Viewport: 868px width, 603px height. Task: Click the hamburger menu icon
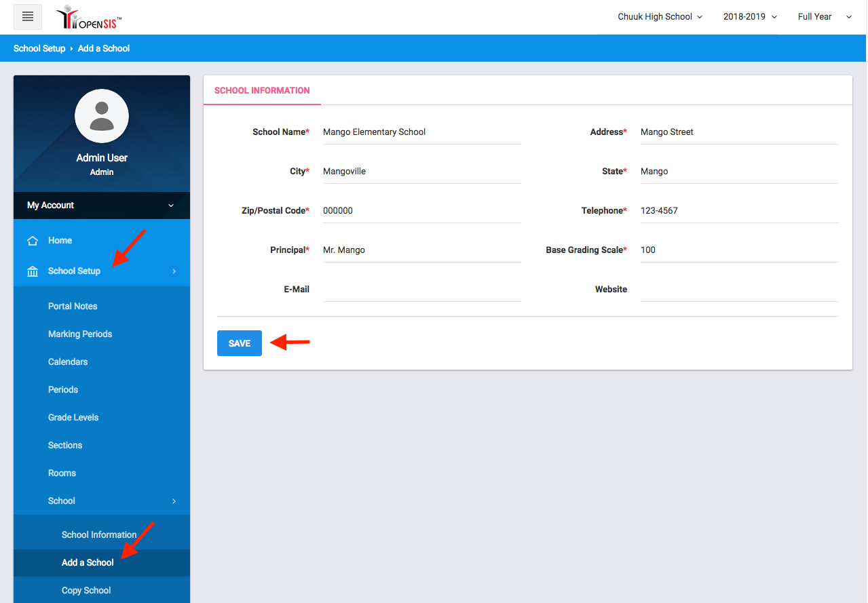(x=28, y=17)
